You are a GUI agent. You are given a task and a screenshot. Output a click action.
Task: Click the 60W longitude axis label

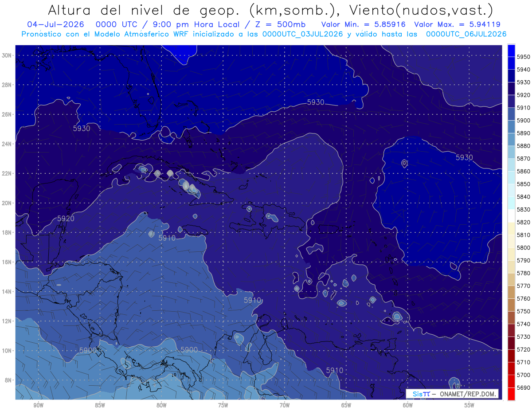click(408, 405)
